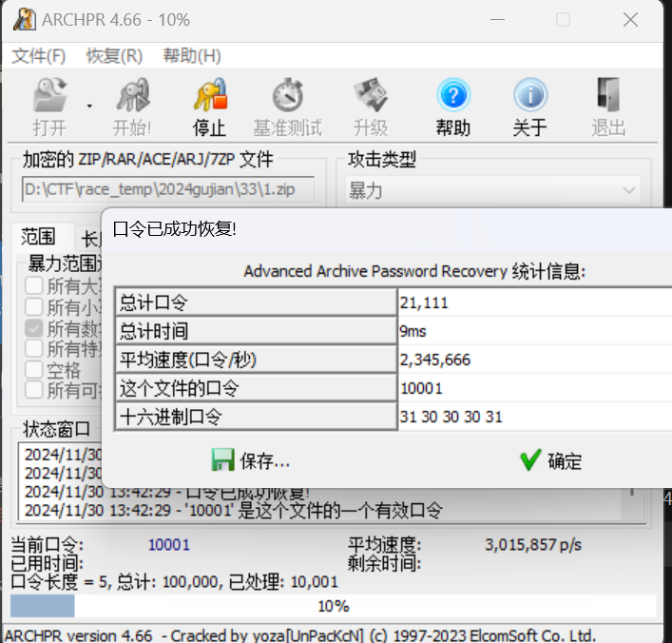Minimize the ARCHPR window
This screenshot has width=672, height=643.
click(497, 20)
